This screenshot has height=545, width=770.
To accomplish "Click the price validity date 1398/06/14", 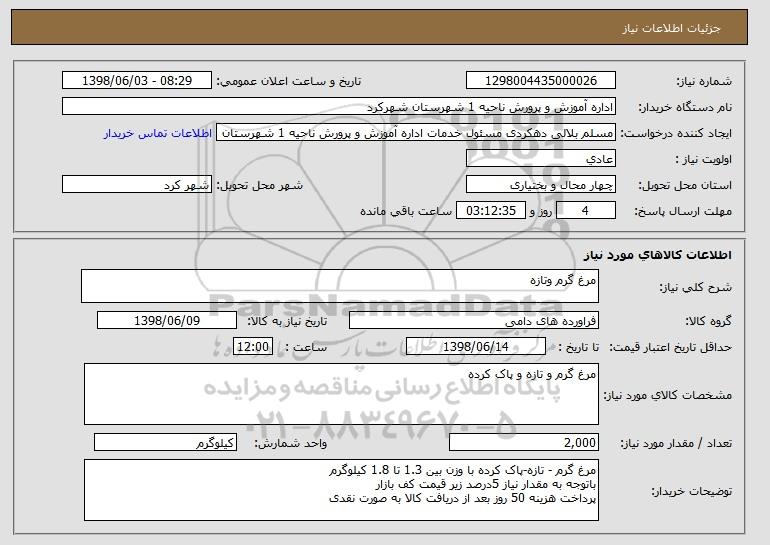I will (x=476, y=347).
